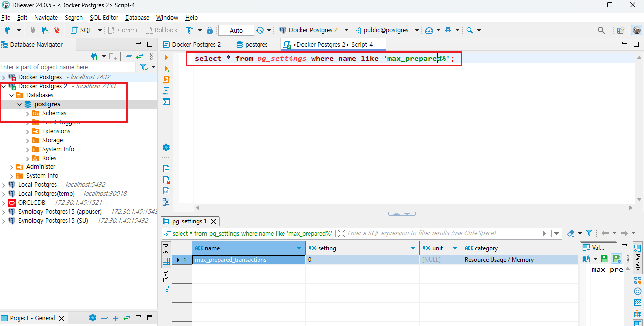Image resolution: width=644 pixels, height=326 pixels.
Task: Click New Connection icon in Navigator toolbar
Action: click(95, 56)
